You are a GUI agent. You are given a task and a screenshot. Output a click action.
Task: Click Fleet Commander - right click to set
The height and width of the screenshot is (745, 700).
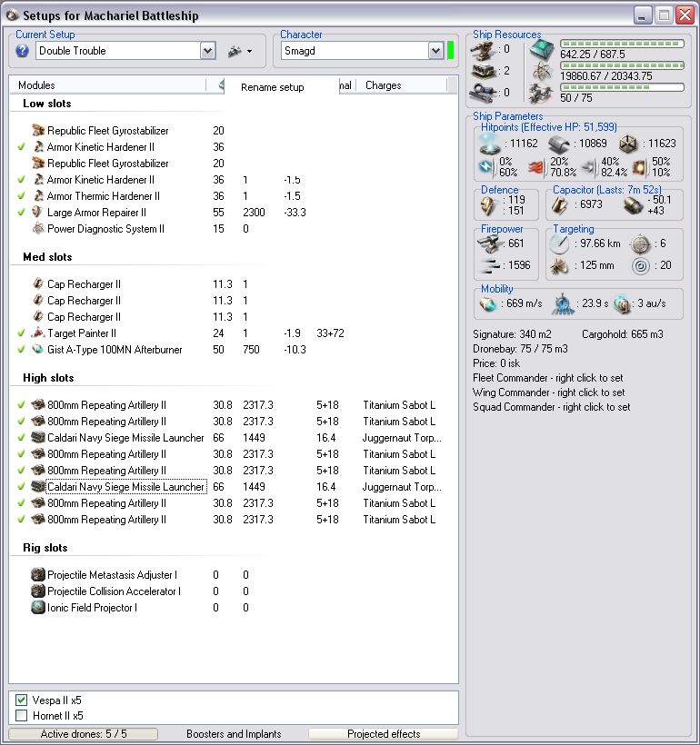[x=548, y=378]
